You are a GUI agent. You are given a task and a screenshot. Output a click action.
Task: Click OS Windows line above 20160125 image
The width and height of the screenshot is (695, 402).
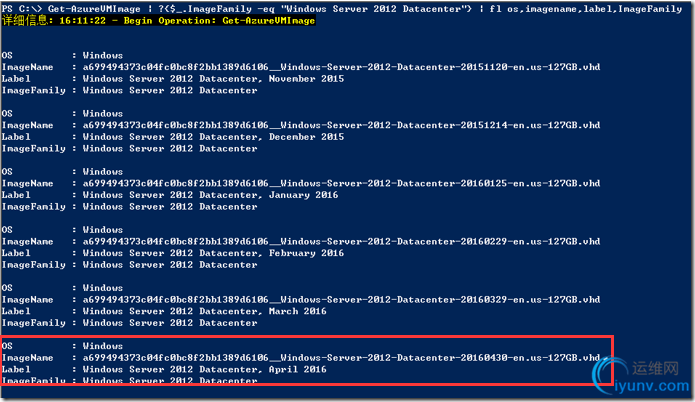(x=62, y=172)
